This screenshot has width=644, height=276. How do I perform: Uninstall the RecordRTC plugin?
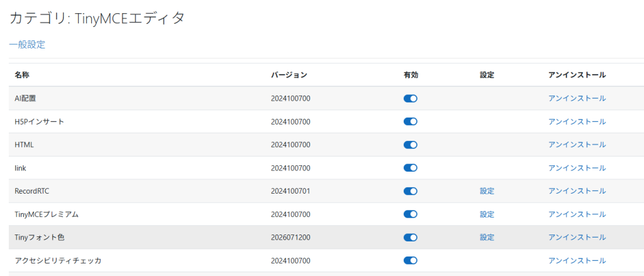[577, 191]
